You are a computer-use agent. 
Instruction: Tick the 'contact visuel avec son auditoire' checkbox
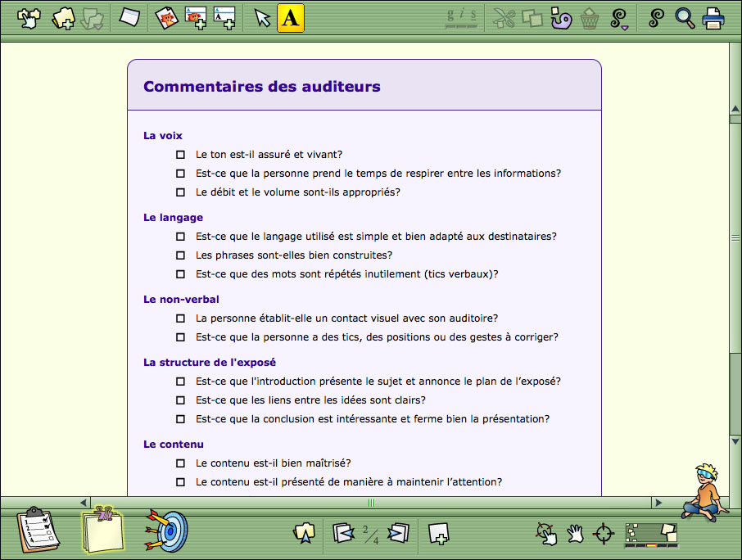(180, 318)
